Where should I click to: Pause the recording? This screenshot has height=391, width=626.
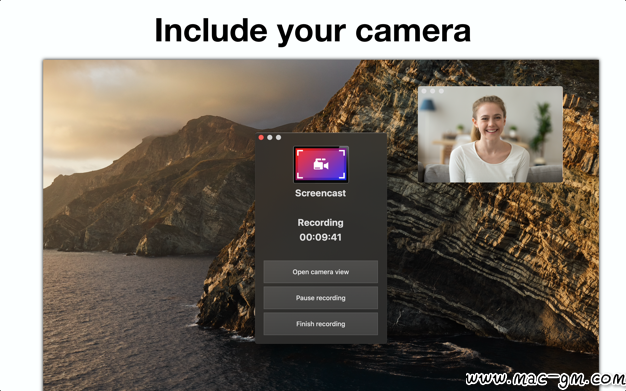tap(321, 298)
